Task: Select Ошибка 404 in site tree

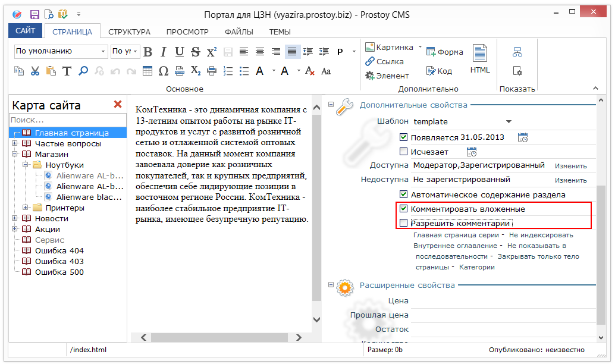Action: (59, 250)
